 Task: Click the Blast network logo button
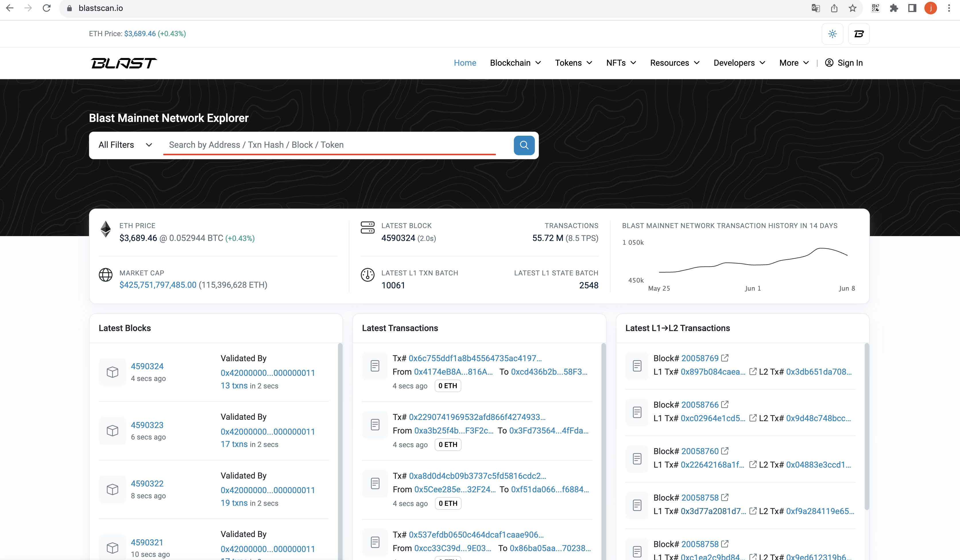pos(859,34)
